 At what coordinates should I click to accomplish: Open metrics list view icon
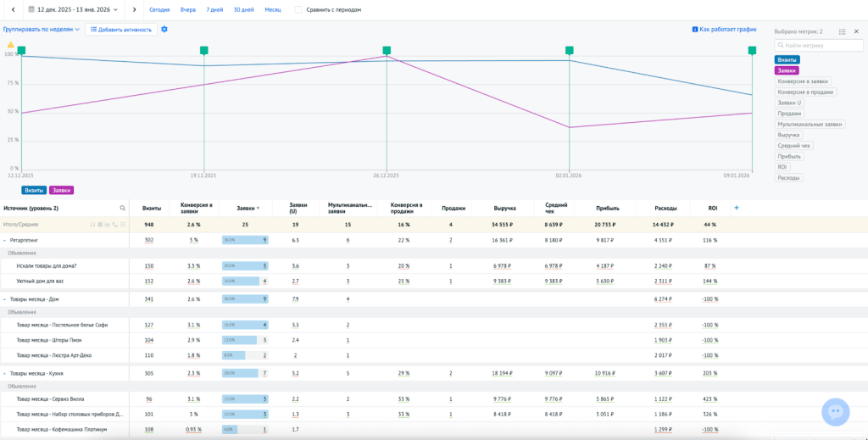point(842,31)
